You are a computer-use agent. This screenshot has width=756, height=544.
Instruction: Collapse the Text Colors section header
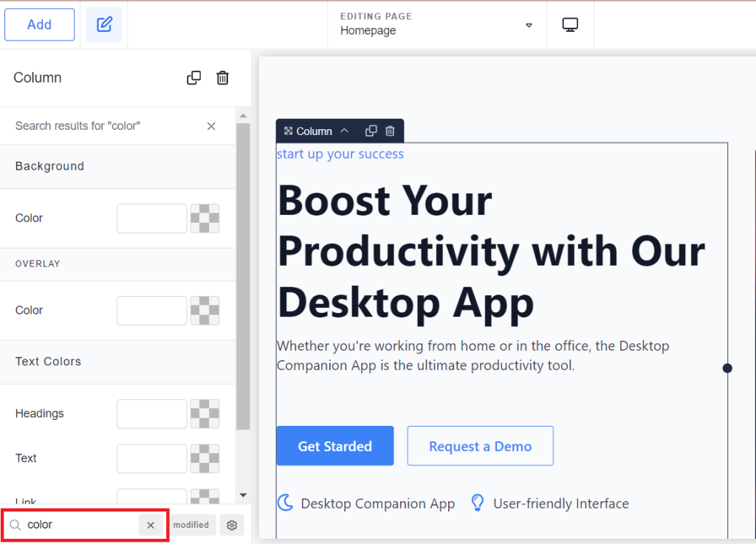(117, 362)
